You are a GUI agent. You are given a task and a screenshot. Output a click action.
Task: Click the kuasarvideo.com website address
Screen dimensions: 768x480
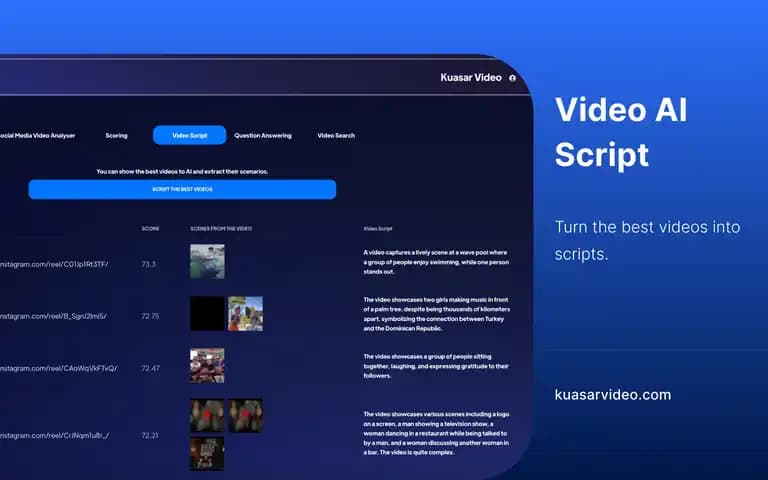pyautogui.click(x=613, y=395)
